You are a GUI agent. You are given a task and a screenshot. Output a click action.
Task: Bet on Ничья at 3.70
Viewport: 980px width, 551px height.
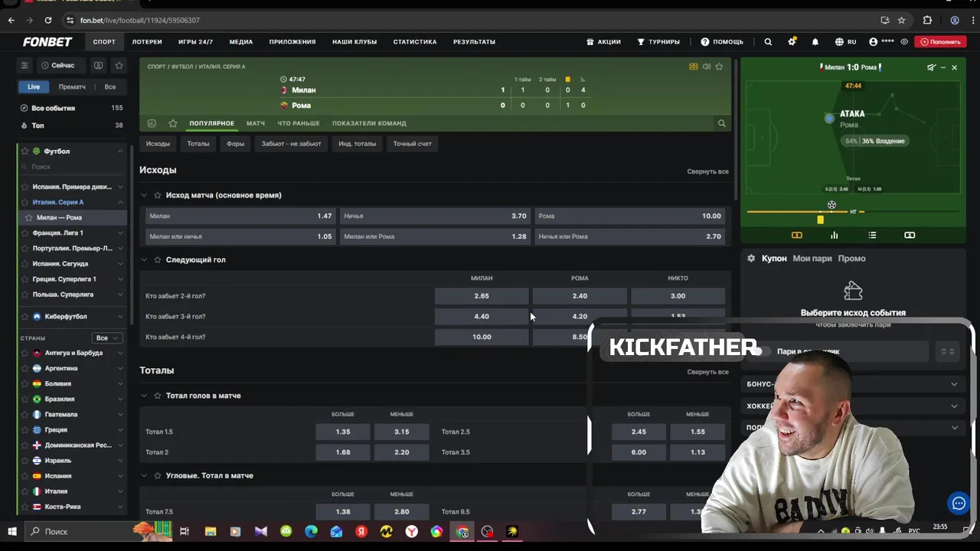click(435, 216)
